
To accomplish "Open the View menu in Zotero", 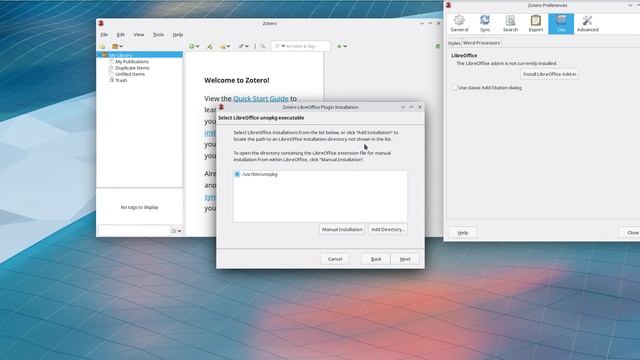I will 139,35.
